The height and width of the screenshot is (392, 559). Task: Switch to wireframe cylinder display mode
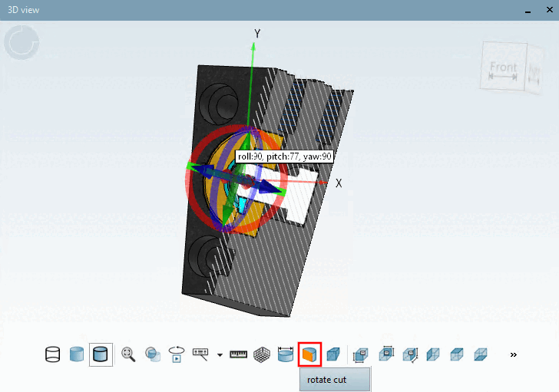53,354
